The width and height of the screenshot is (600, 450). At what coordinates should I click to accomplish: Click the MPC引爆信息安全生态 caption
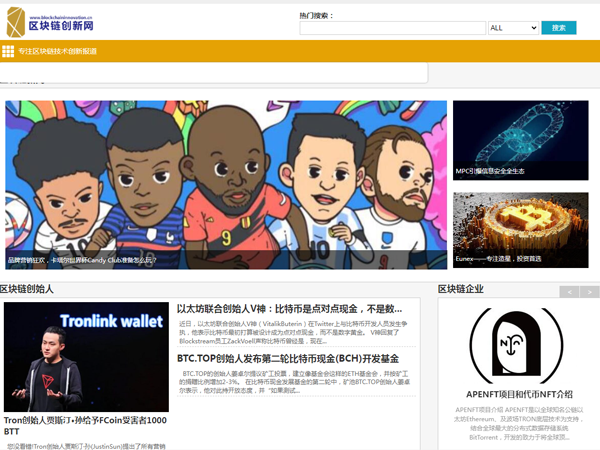click(489, 171)
